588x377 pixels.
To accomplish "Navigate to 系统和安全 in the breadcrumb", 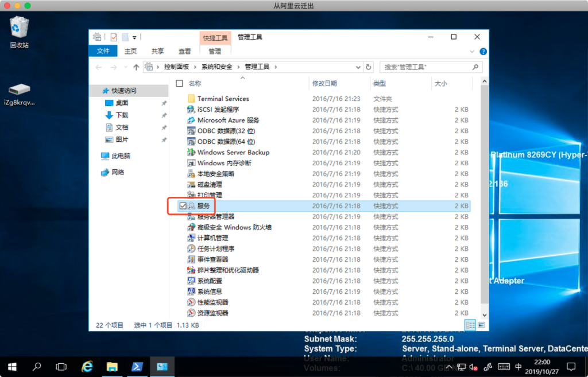I will pyautogui.click(x=217, y=67).
